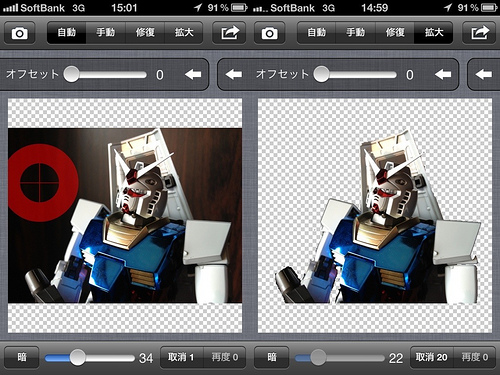
Task: Click arrow in the cut-off panel at far right
Action: click(484, 74)
